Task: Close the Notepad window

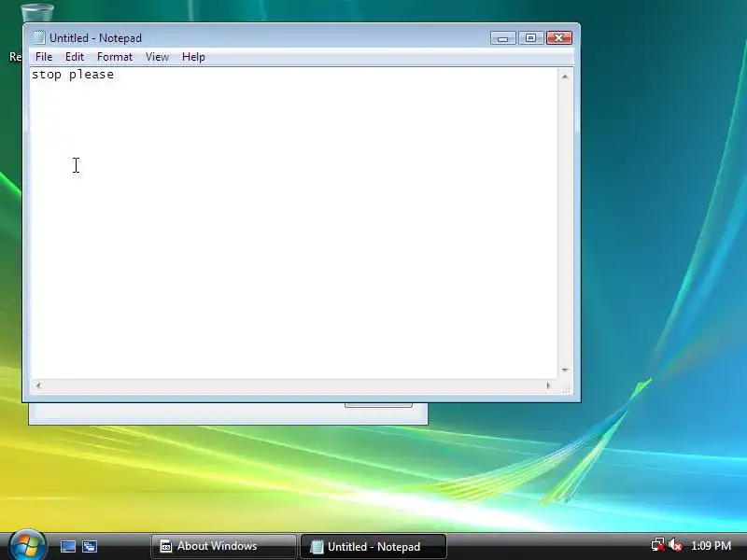Action: click(558, 38)
